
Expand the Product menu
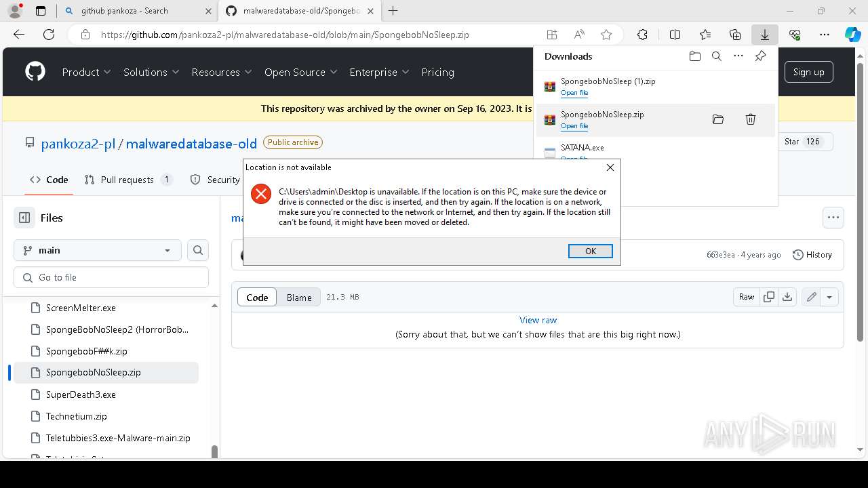[x=87, y=72]
